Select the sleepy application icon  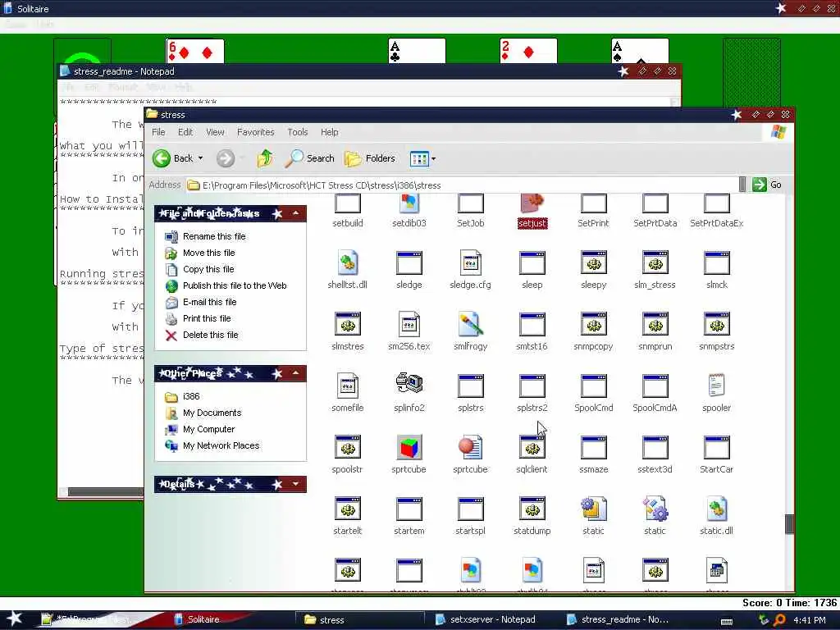(x=594, y=263)
